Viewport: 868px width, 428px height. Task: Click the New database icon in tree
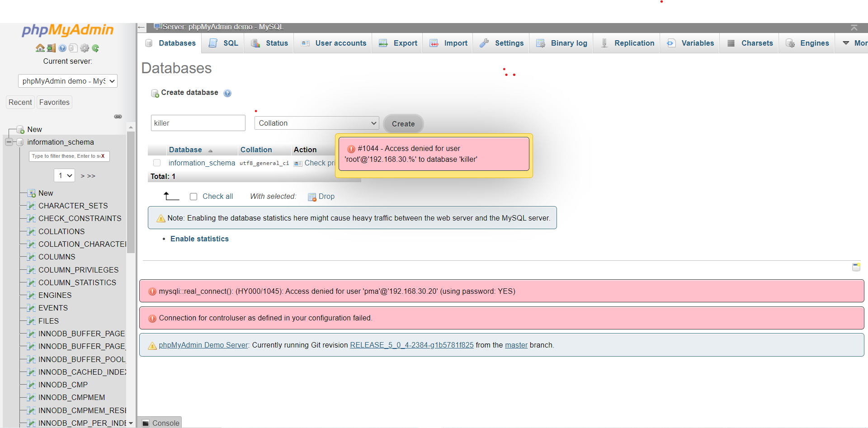pos(20,130)
